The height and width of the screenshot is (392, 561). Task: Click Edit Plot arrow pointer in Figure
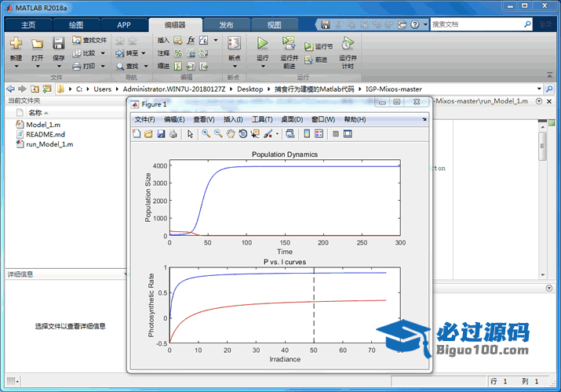pyautogui.click(x=190, y=133)
